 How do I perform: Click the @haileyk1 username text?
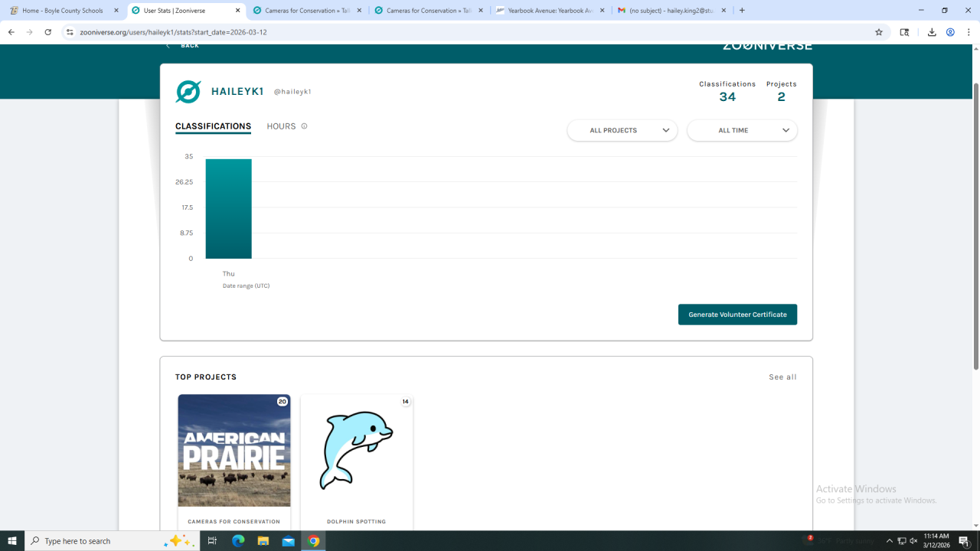pyautogui.click(x=292, y=92)
